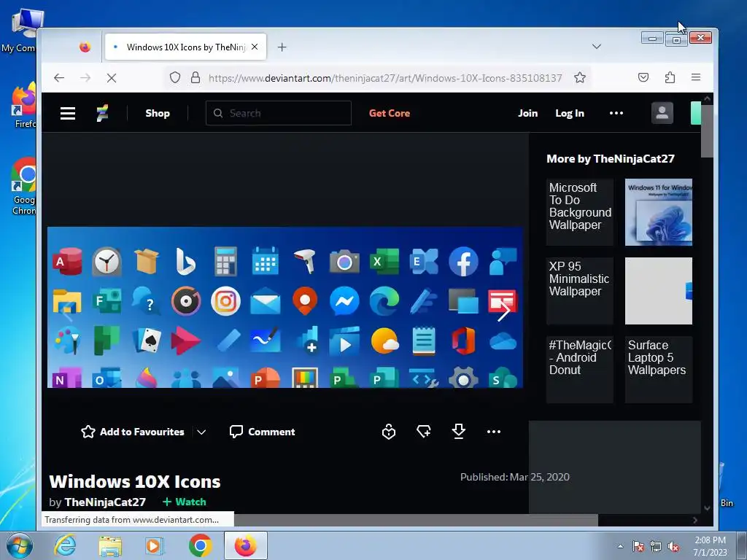This screenshot has height=560, width=747.
Task: Click the Published Mar 25, 2020 date
Action: (x=515, y=477)
